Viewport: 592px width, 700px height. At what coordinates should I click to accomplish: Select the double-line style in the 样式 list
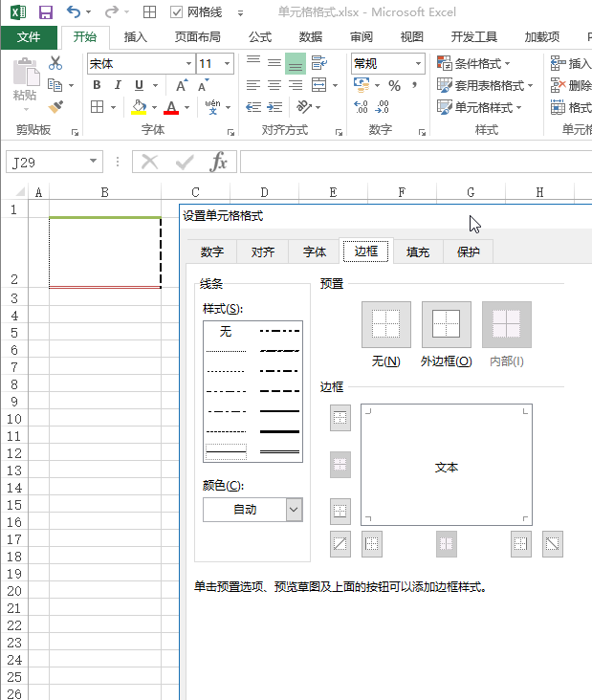click(x=279, y=449)
